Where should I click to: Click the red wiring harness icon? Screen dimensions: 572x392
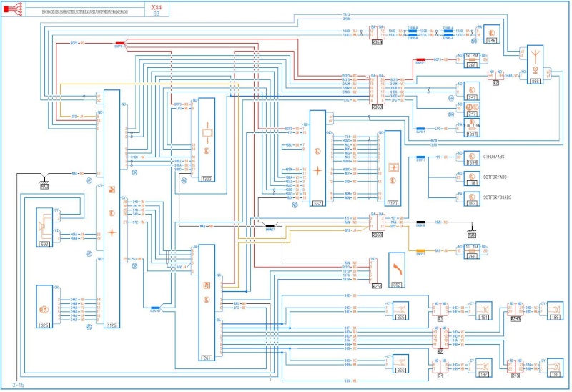13,9
